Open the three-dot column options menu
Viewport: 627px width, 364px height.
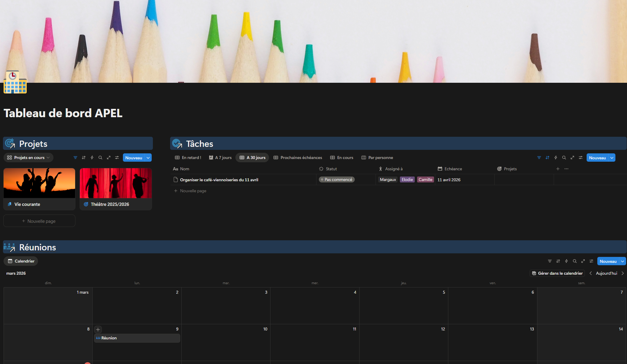click(x=566, y=169)
